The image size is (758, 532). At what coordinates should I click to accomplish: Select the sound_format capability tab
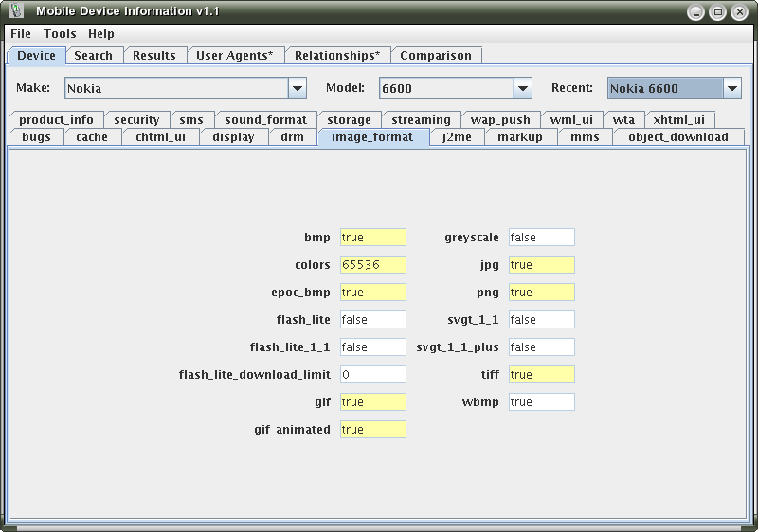265,120
